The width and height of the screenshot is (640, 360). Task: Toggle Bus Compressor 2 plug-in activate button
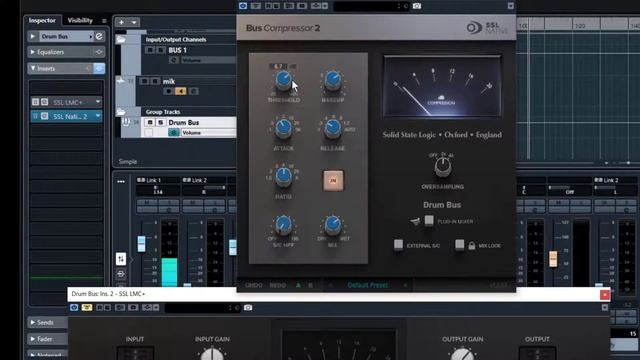point(243,6)
